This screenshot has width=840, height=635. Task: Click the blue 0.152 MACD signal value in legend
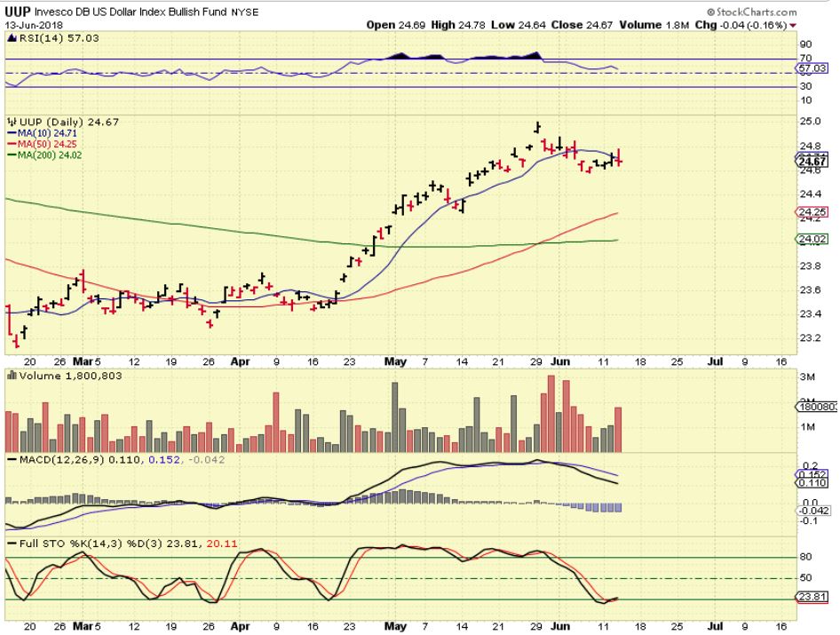click(x=164, y=460)
